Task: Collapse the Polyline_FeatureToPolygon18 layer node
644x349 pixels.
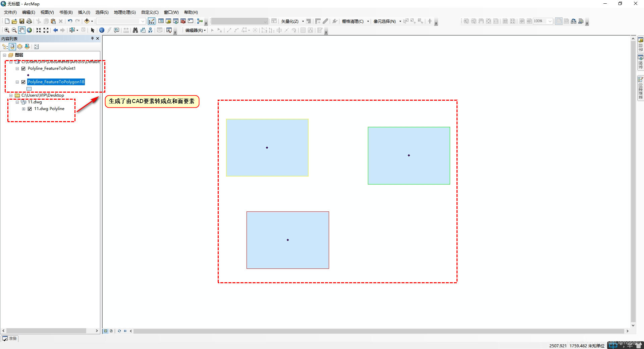Action: pos(17,82)
